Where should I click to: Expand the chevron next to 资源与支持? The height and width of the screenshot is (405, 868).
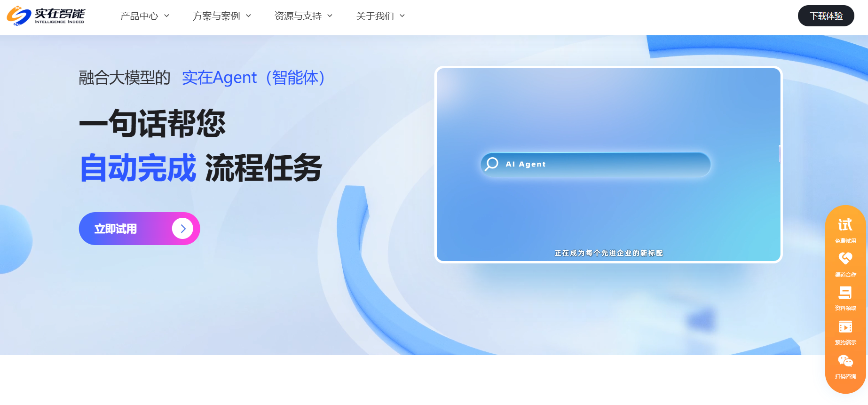(330, 16)
